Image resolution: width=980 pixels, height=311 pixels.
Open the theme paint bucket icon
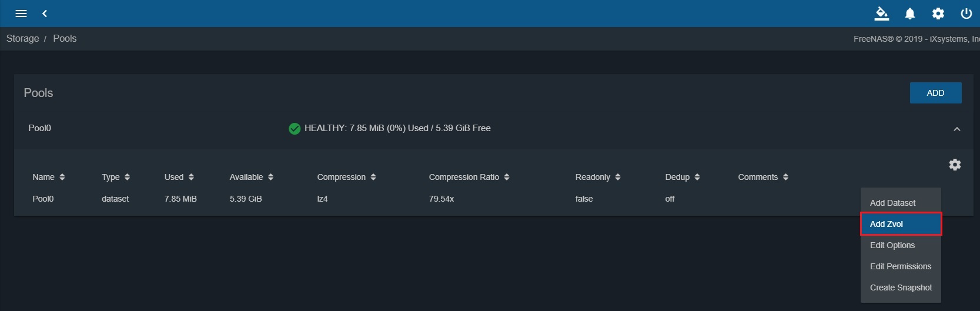point(881,14)
